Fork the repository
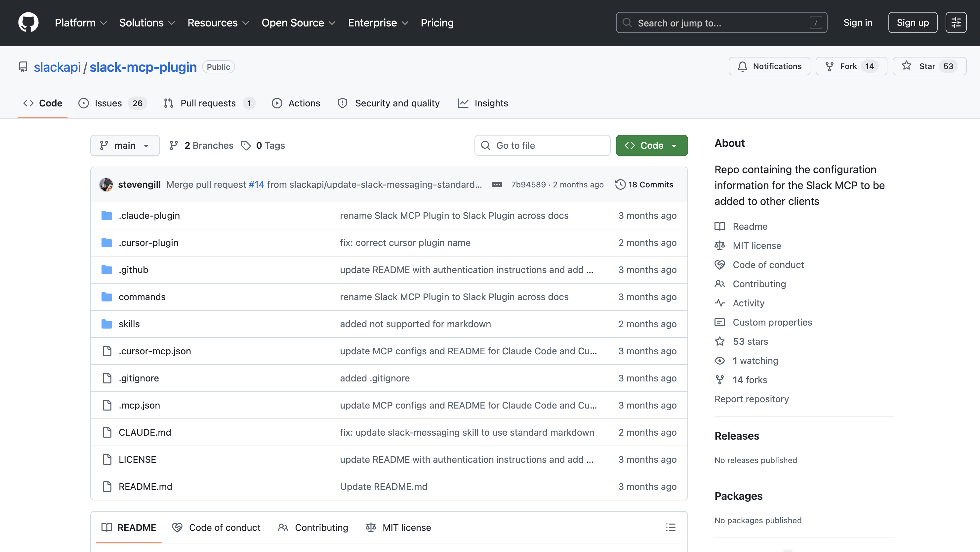 click(x=851, y=66)
